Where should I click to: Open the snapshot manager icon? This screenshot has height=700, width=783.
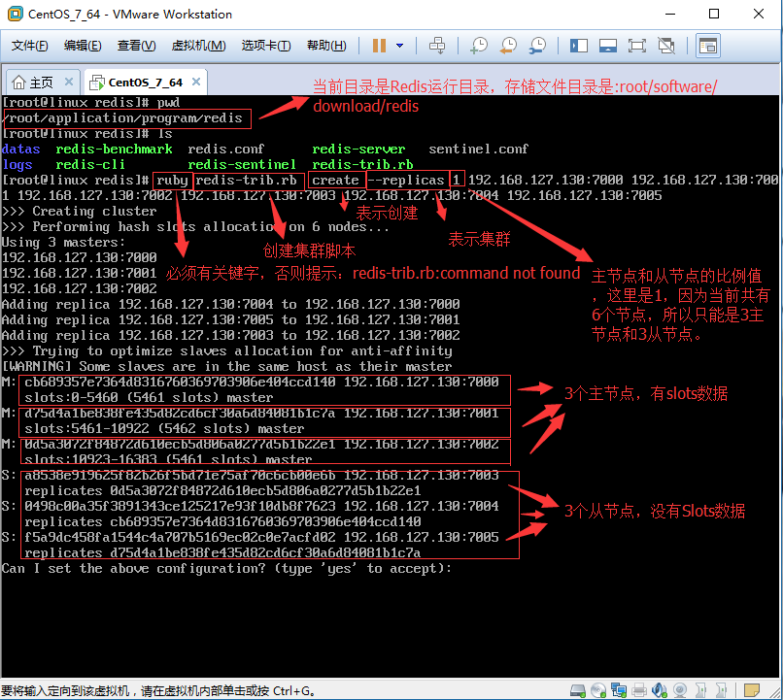[x=538, y=46]
